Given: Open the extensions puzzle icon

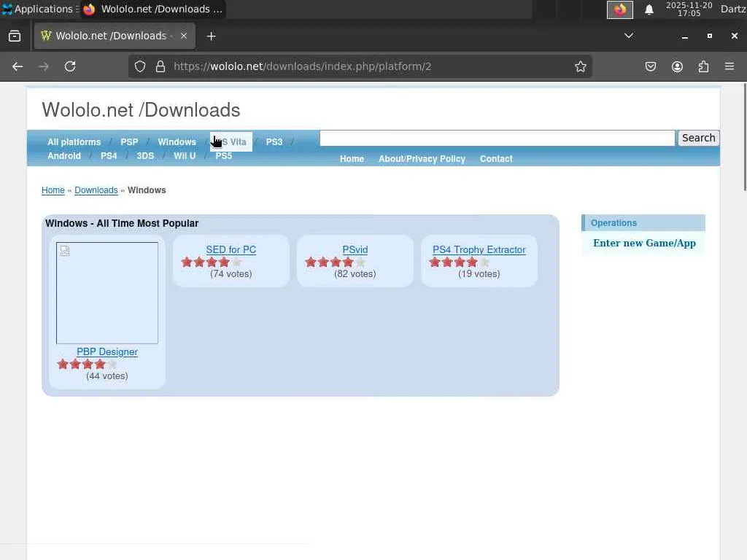Looking at the screenshot, I should 703,66.
